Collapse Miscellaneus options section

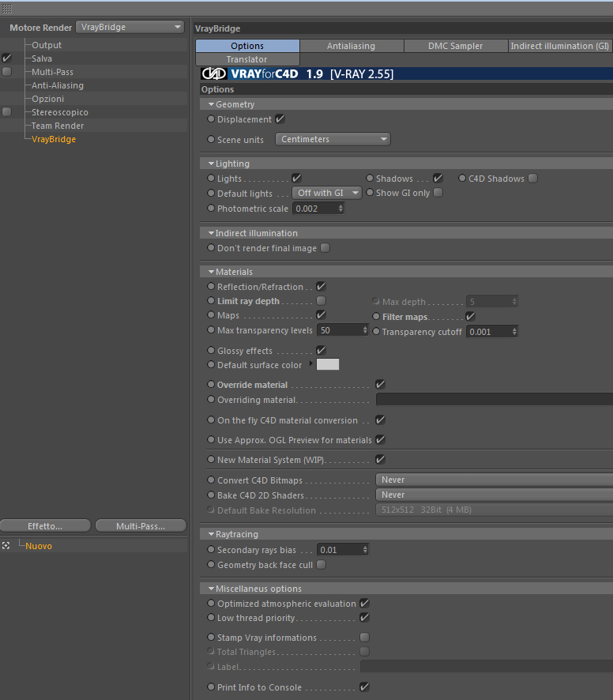click(x=211, y=589)
